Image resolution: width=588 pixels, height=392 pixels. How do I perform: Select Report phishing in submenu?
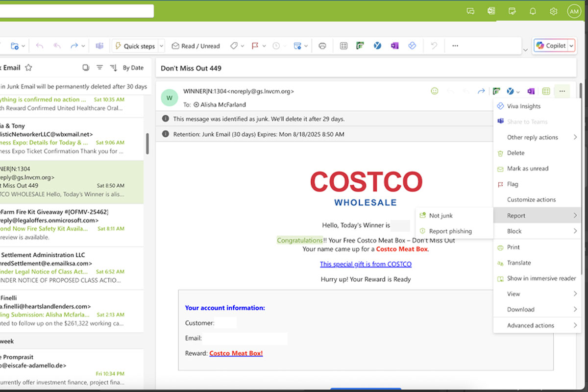click(x=454, y=231)
